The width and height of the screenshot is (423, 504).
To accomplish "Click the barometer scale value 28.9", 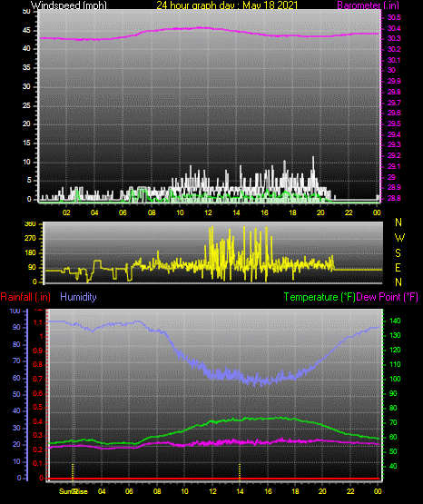I will click(x=394, y=187).
